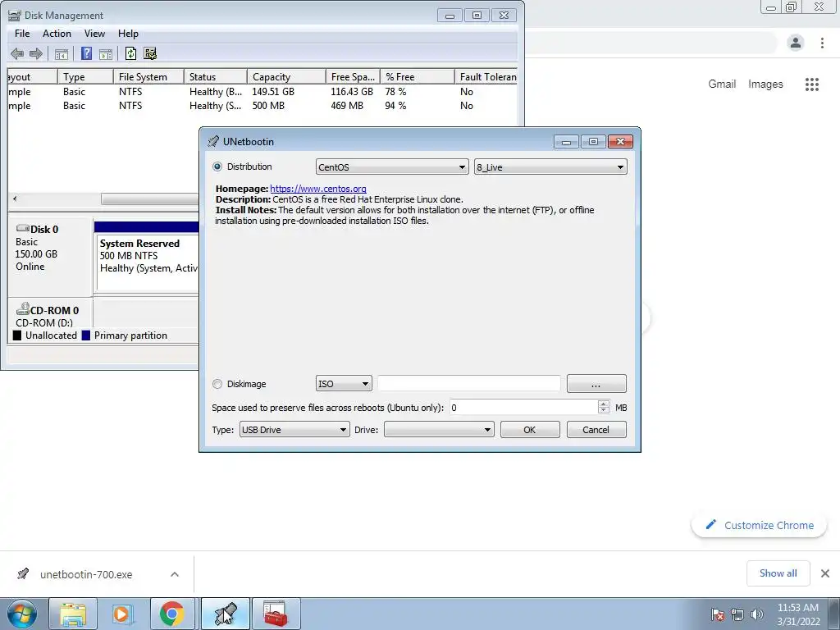This screenshot has width=840, height=630.
Task: Toggle Show/Hide Action Pane icon in Disk Management
Action: [x=106, y=53]
